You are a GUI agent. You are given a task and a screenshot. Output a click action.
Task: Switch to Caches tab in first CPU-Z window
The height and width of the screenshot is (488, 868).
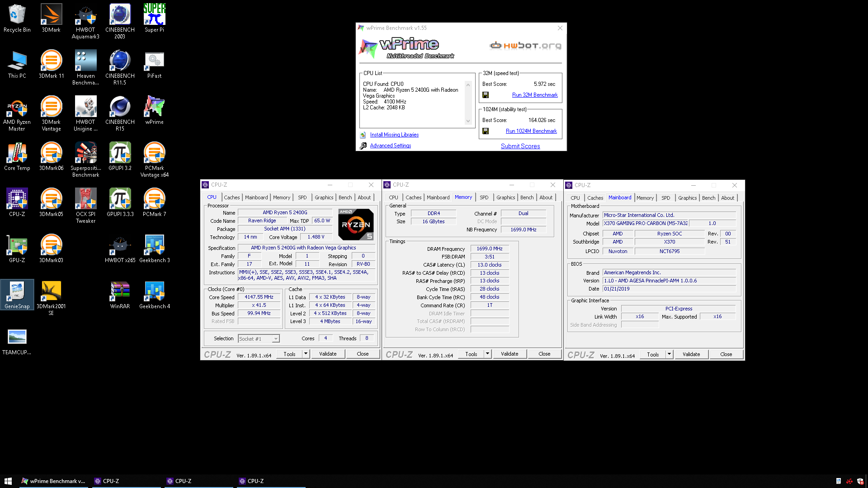pyautogui.click(x=232, y=197)
